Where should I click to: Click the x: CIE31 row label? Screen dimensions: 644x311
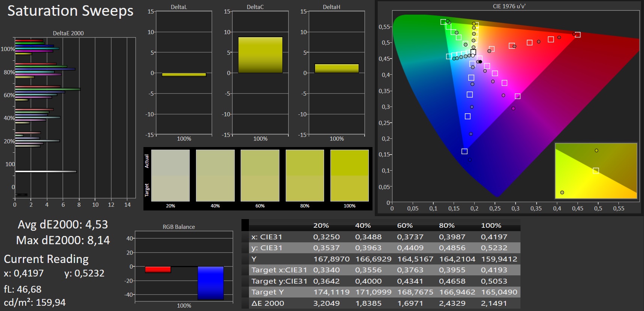click(267, 237)
